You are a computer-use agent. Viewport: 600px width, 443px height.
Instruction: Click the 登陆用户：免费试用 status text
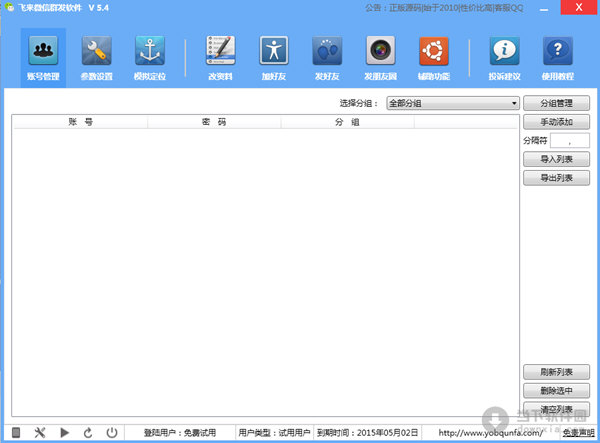pyautogui.click(x=180, y=433)
